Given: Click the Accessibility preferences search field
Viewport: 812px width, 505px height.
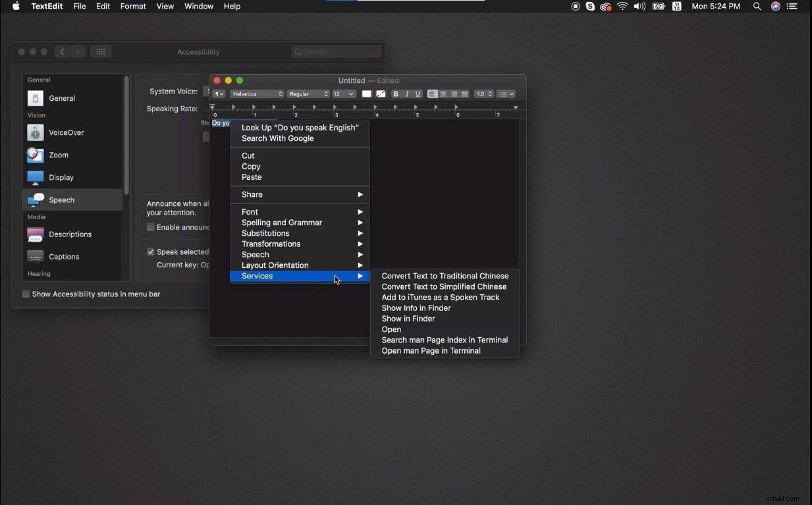Looking at the screenshot, I should (x=337, y=51).
